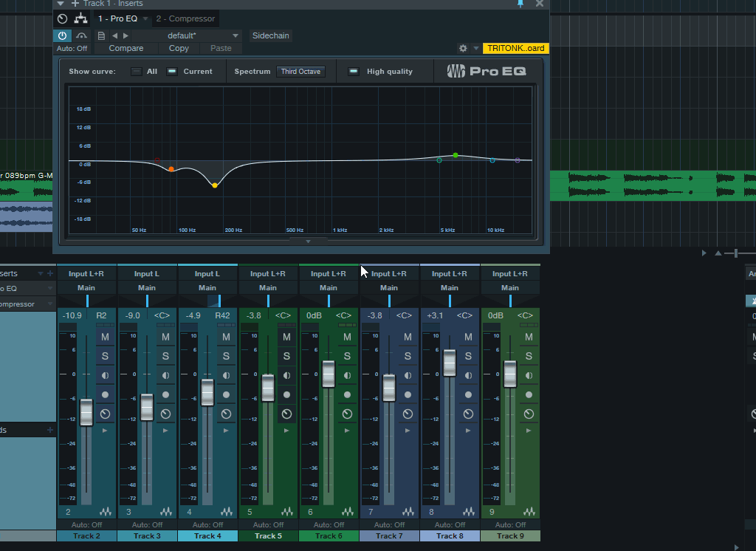The width and height of the screenshot is (756, 551).
Task: Click the TRITONK..oard control link label
Action: 515,48
